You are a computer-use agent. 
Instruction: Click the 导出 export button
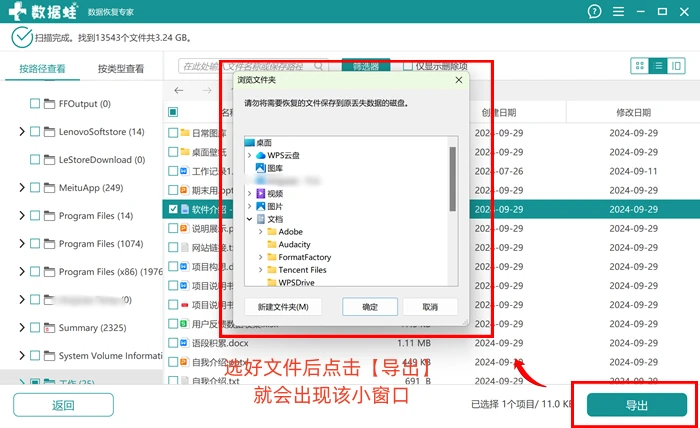pos(637,405)
